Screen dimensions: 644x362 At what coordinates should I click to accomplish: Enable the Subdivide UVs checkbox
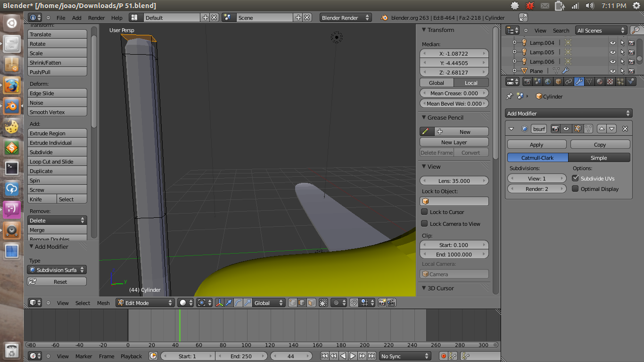click(575, 178)
